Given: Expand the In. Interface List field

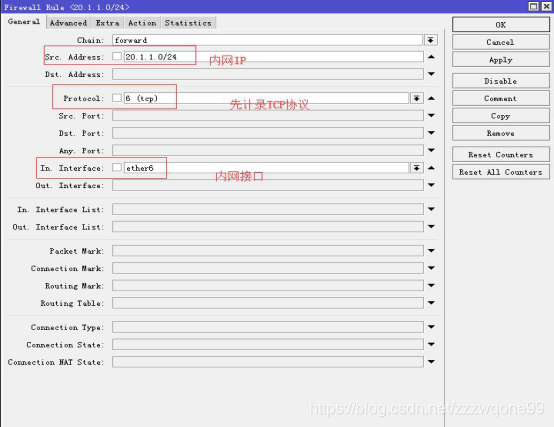Looking at the screenshot, I should point(431,209).
